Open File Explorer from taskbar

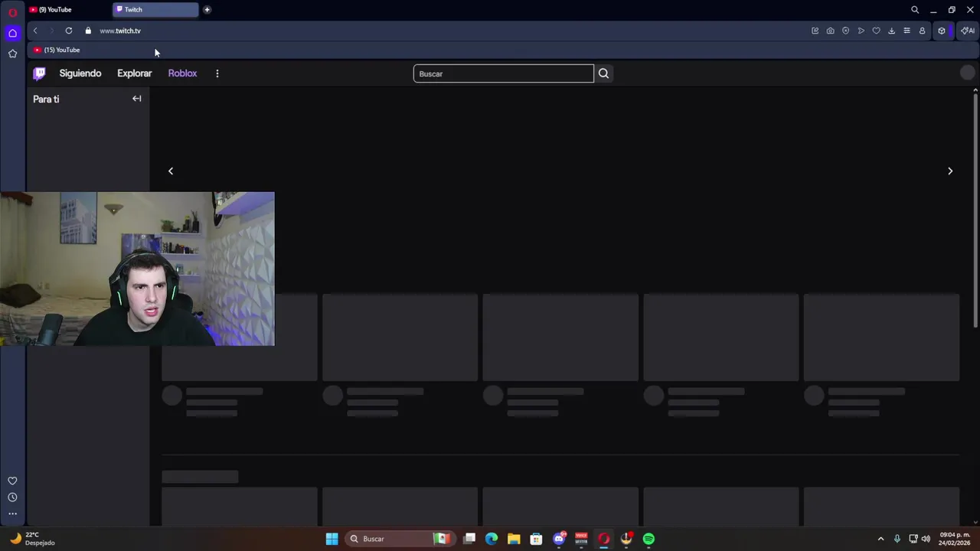[514, 539]
